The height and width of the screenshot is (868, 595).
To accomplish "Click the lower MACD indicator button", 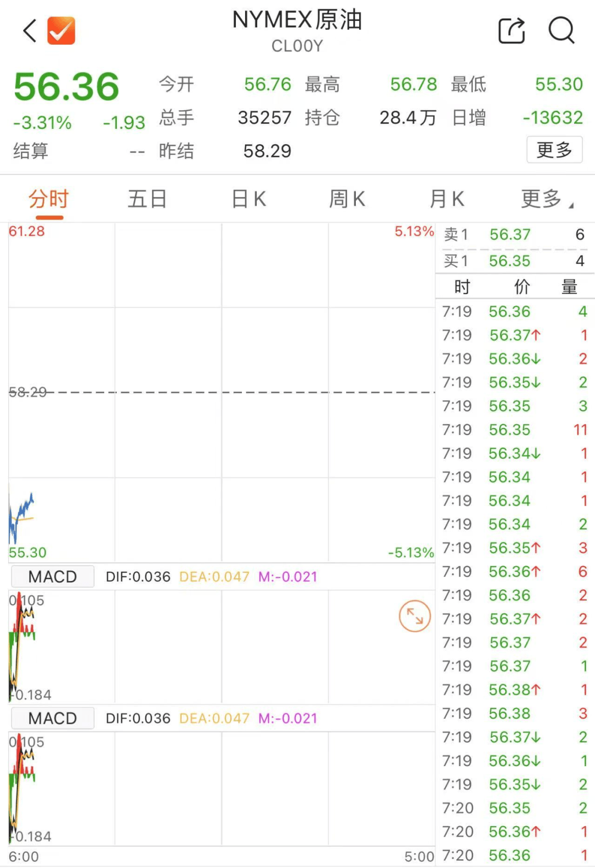I will pos(53,718).
